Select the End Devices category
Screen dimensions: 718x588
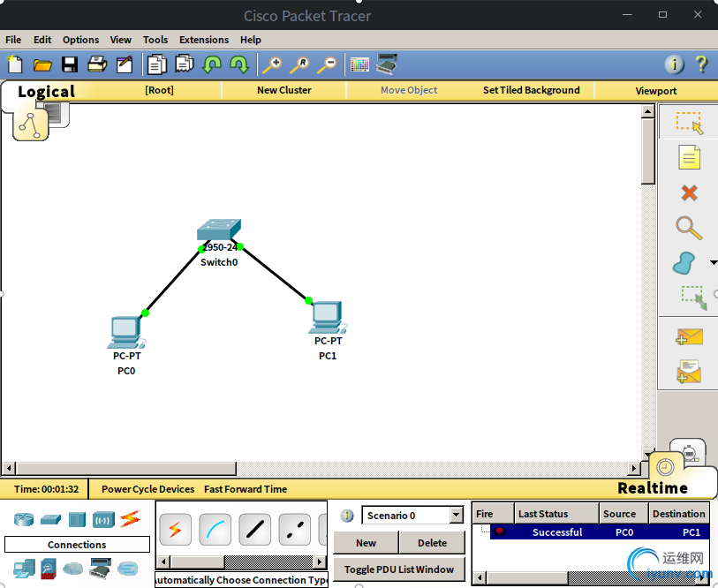tap(24, 569)
